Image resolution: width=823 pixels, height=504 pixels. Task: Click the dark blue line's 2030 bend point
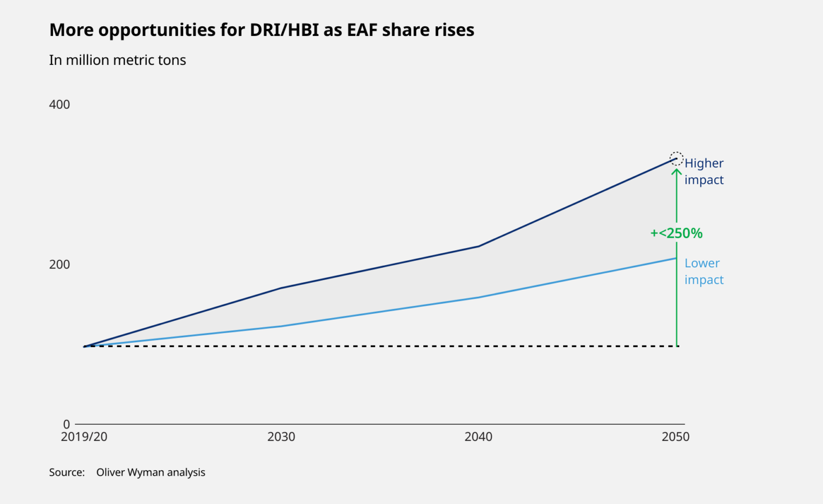click(x=281, y=288)
